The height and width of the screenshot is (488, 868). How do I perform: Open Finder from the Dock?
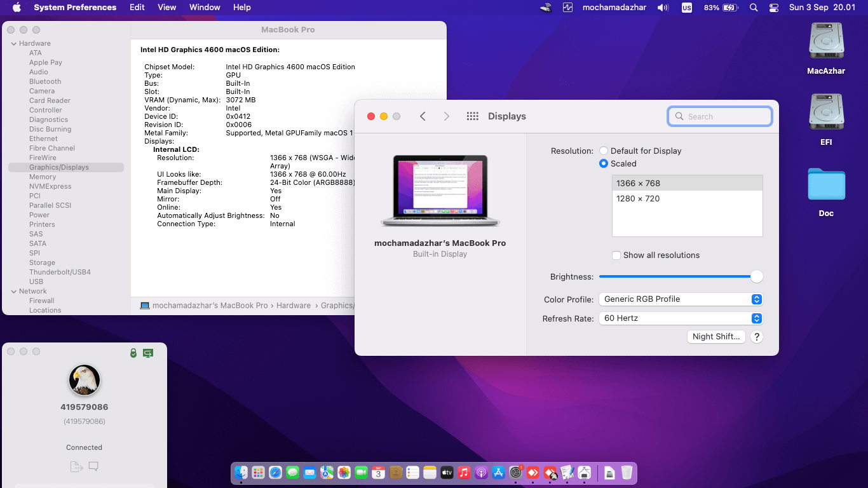tap(241, 473)
